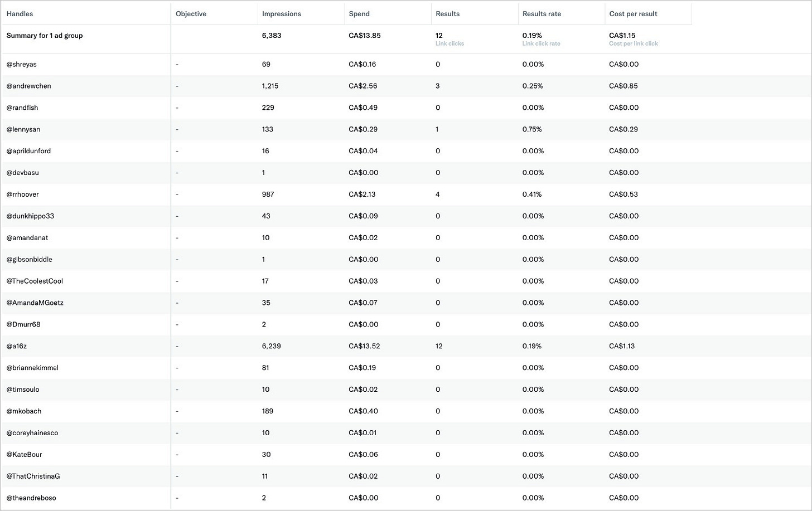Select the @amandanat handle

coord(27,239)
